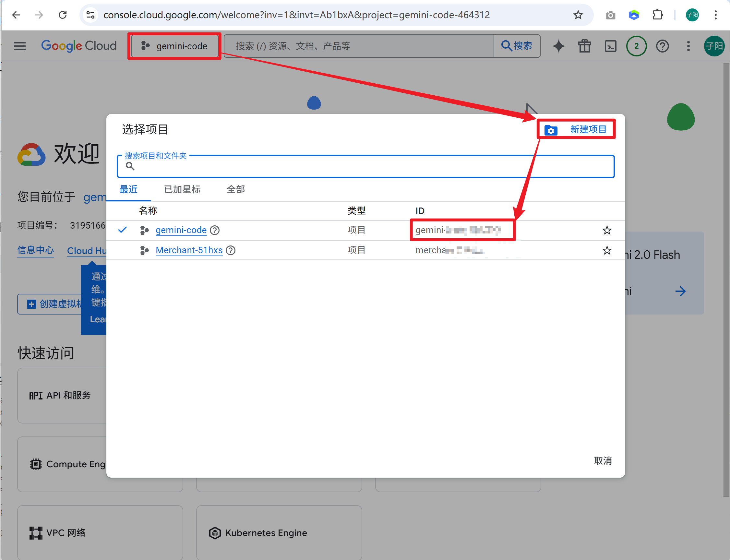Open the hamburger navigation menu
The height and width of the screenshot is (560, 730).
point(20,46)
